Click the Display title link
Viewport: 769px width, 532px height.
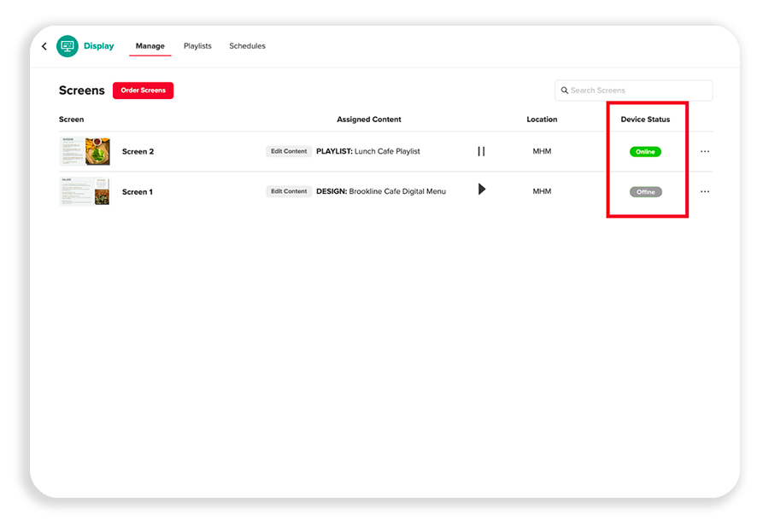(x=98, y=46)
